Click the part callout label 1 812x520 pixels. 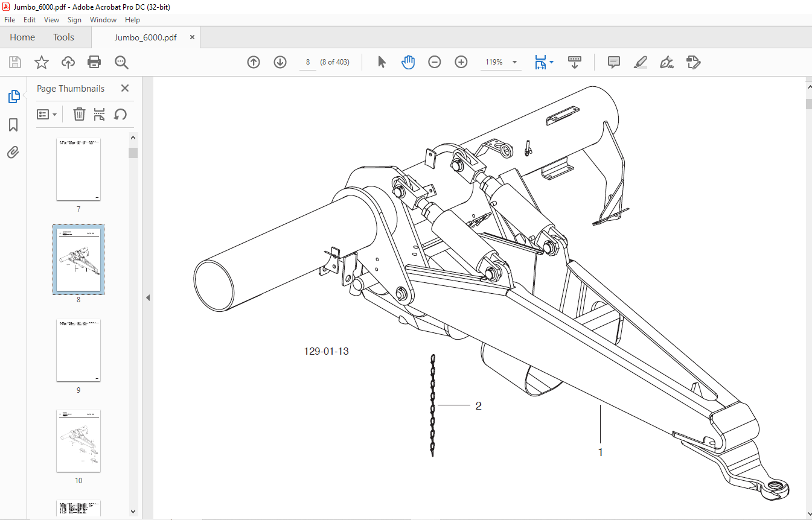(x=600, y=452)
